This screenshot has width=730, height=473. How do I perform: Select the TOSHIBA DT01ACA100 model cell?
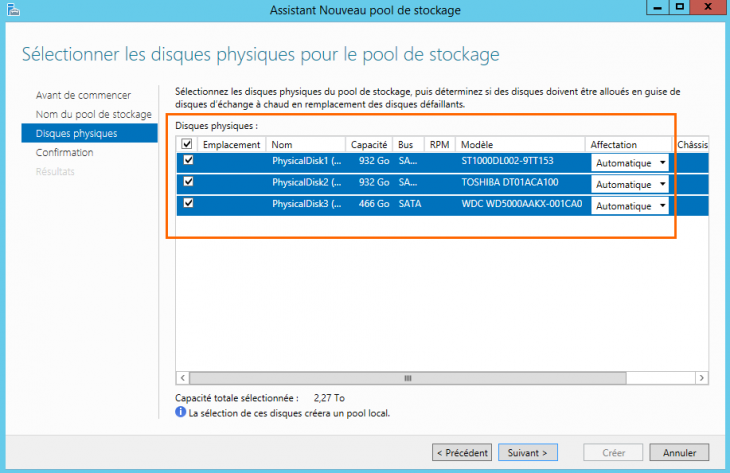click(x=510, y=182)
